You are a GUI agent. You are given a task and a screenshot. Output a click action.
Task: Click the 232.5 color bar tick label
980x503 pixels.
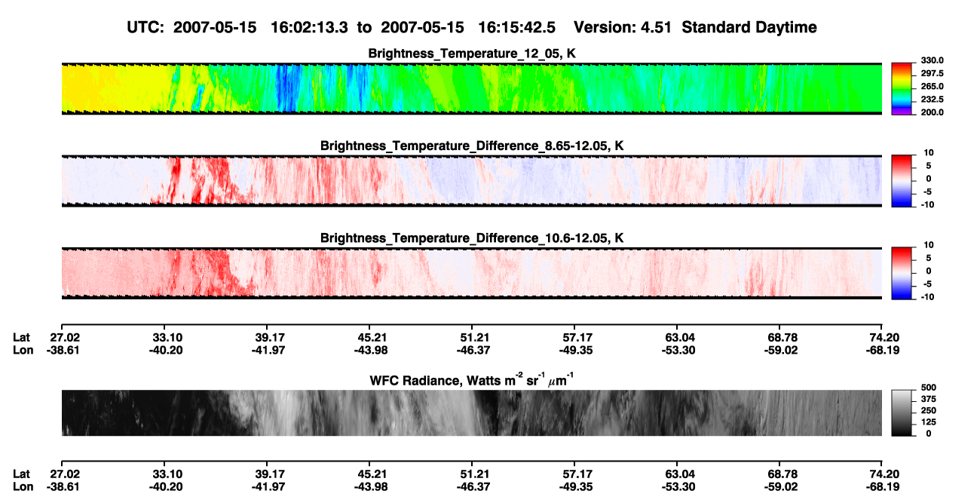[933, 99]
